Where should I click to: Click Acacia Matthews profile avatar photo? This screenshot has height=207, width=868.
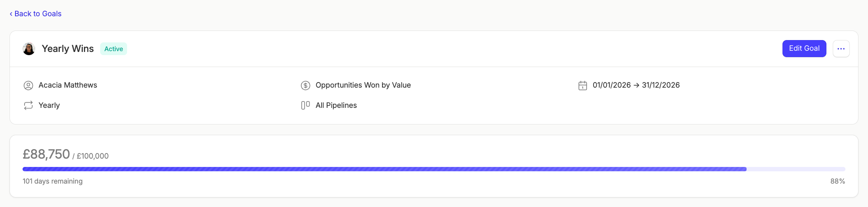tap(29, 49)
